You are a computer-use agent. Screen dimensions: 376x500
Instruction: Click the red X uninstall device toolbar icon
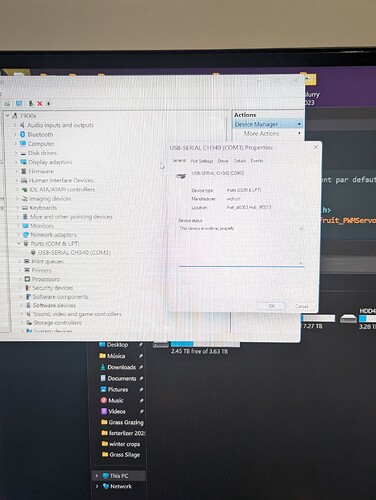pyautogui.click(x=40, y=104)
